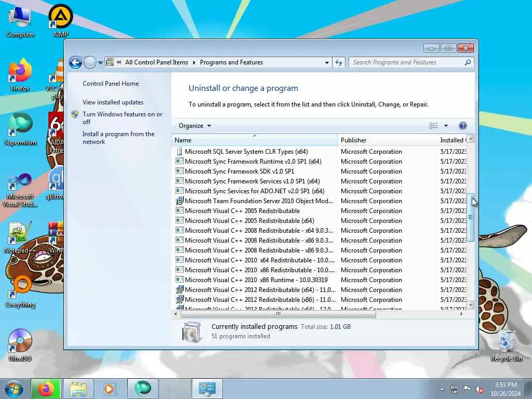
Task: Click icon of SQL Server System CLR Types entry
Action: [x=179, y=152]
